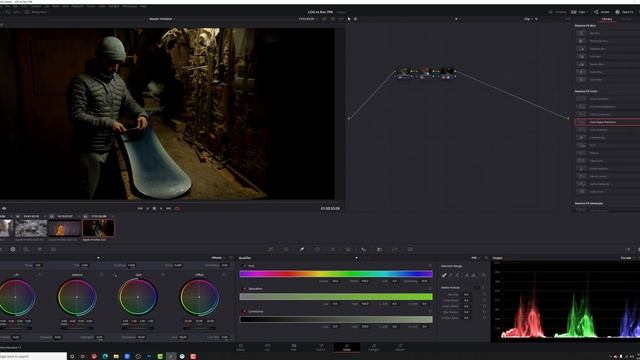
Task: Switch to the Media page
Action: coord(240,347)
